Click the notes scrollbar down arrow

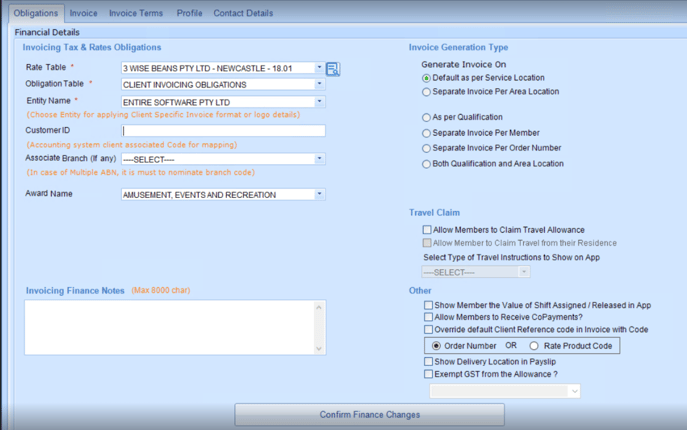point(319,348)
